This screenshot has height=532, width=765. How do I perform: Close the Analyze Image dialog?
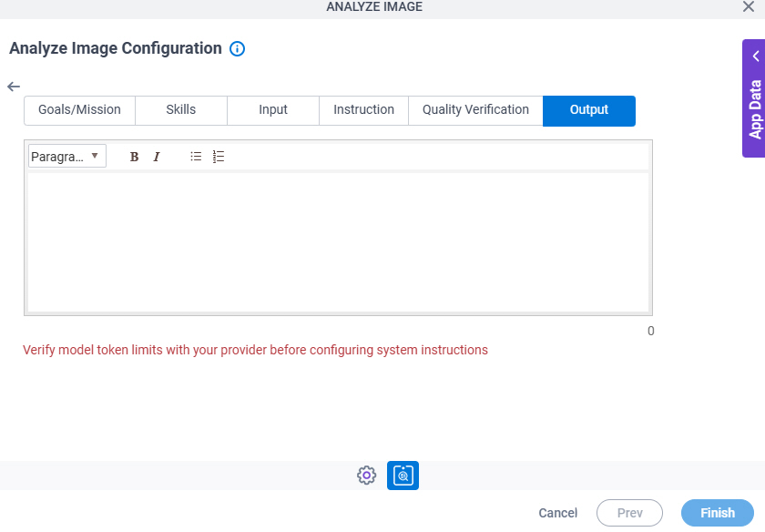click(749, 7)
